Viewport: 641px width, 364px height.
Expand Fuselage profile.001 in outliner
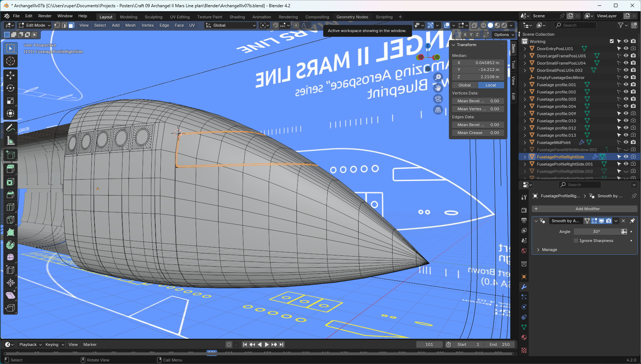tap(525, 85)
